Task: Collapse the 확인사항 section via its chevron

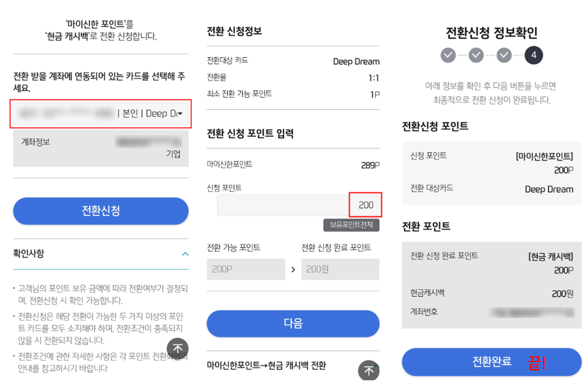Action: click(184, 254)
